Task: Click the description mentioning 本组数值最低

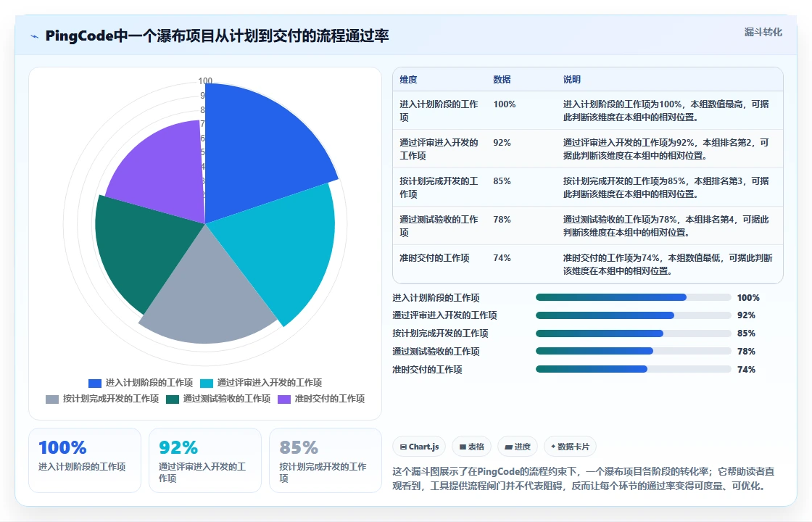Action: (668, 264)
